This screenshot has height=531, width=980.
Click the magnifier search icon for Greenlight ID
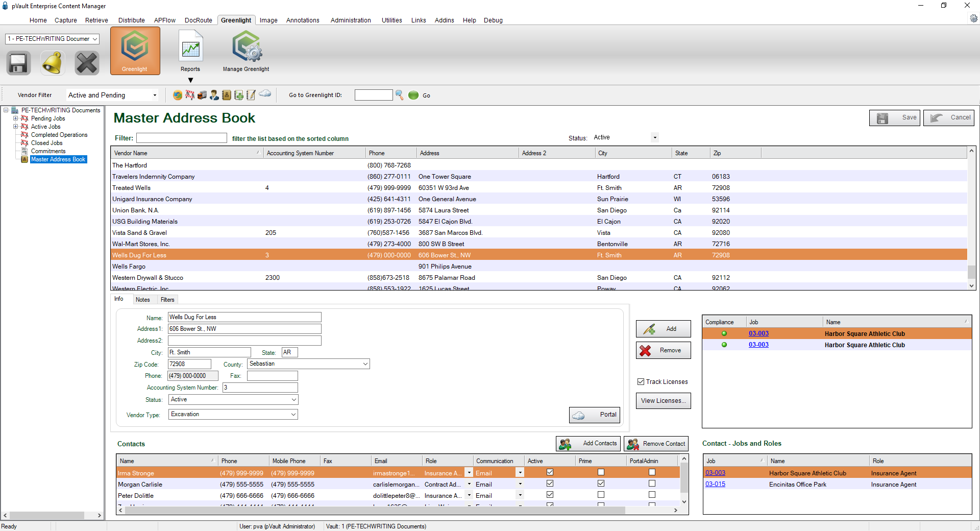[400, 95]
